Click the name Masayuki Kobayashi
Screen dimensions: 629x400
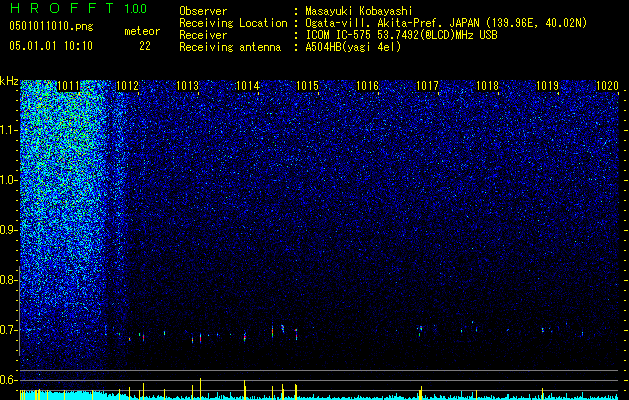pyautogui.click(x=359, y=11)
